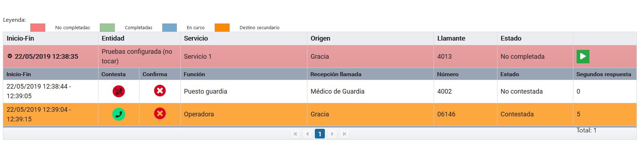Click the Completadas green legend swatch
Viewport: 644px width, 142px height.
pos(107,27)
